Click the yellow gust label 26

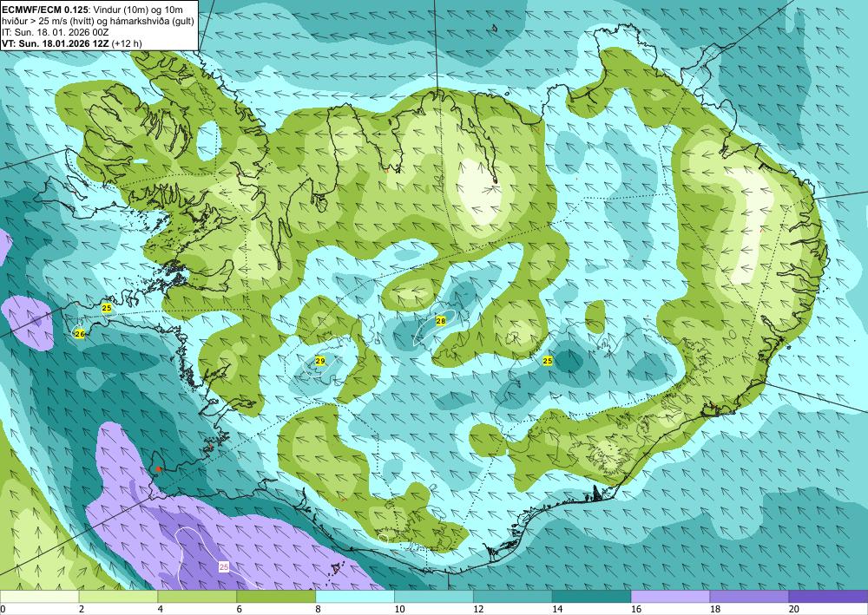(80, 334)
